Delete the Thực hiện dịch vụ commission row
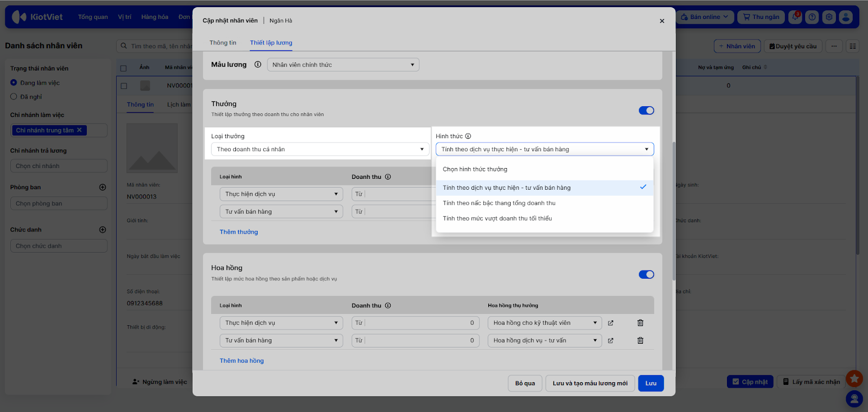Viewport: 868px width, 412px height. [x=640, y=323]
